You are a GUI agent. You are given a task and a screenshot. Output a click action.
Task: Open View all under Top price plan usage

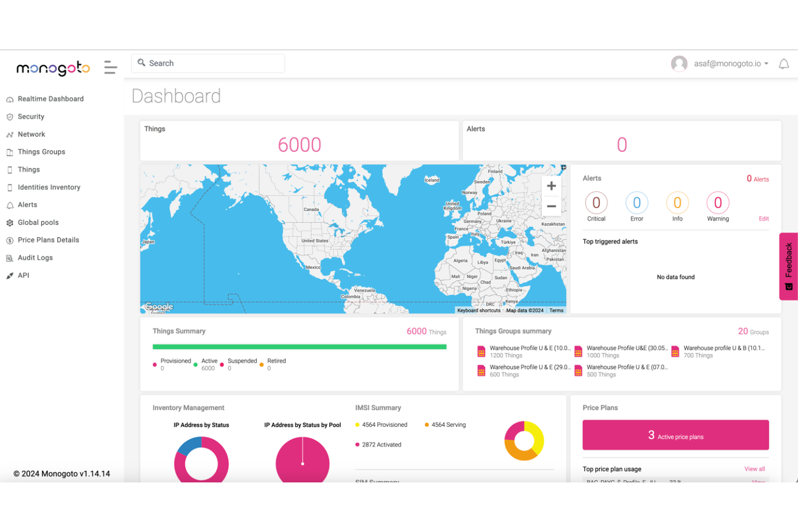(x=754, y=469)
